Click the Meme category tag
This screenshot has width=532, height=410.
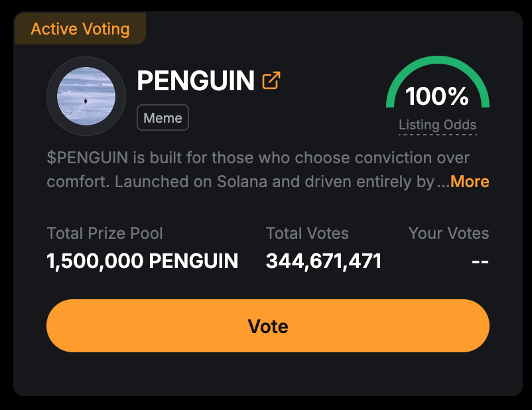[x=163, y=117]
